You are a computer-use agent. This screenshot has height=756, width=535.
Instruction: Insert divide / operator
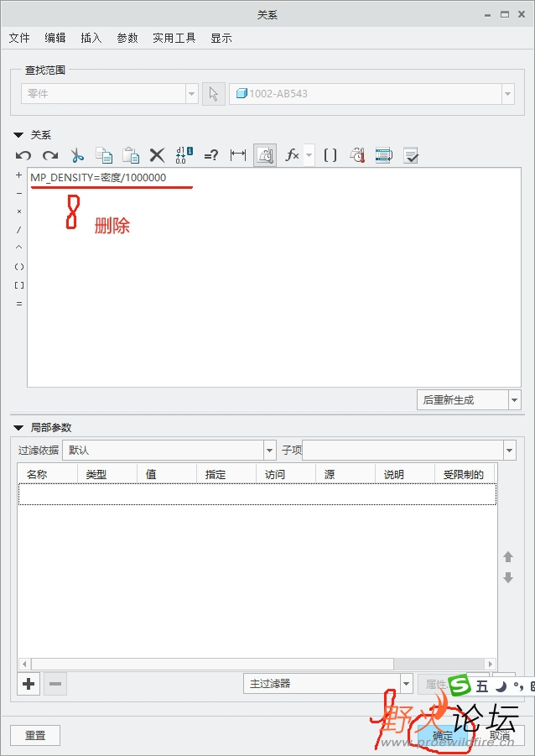(18, 230)
